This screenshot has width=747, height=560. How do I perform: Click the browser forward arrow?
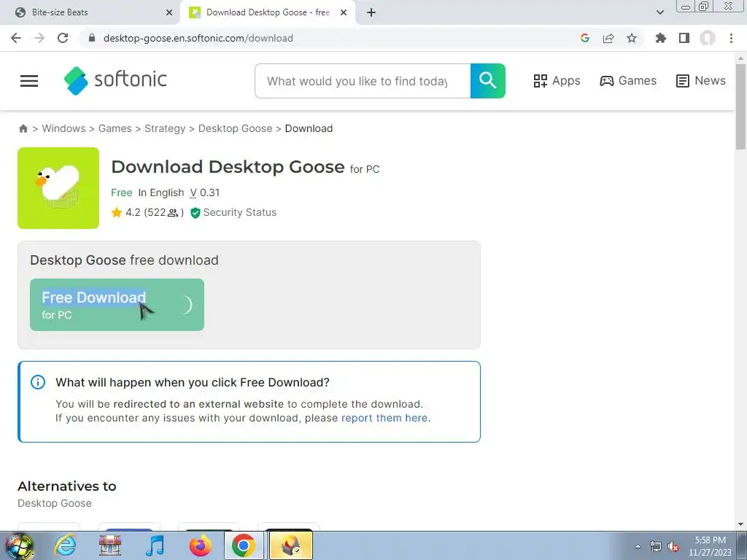point(39,38)
